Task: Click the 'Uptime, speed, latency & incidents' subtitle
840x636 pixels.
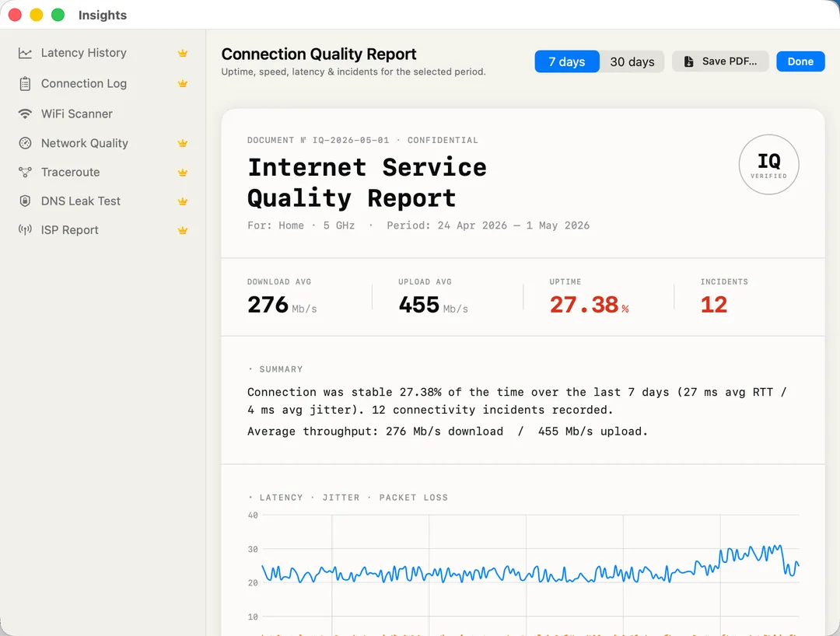Action: (x=354, y=72)
